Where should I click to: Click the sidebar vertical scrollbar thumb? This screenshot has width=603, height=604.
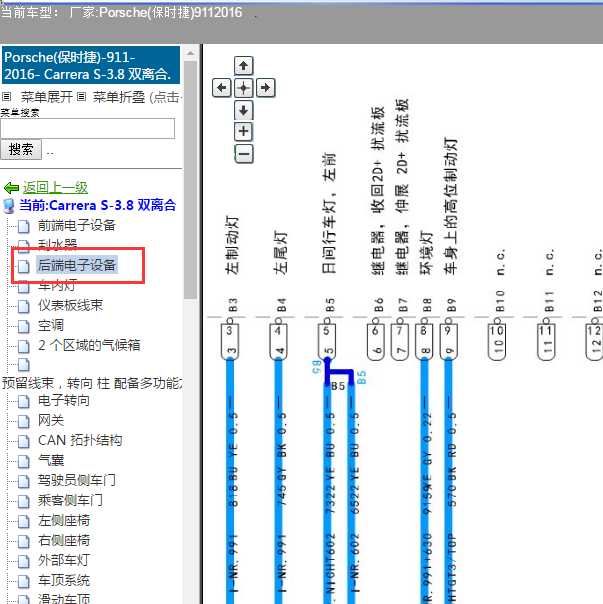tap(190, 180)
